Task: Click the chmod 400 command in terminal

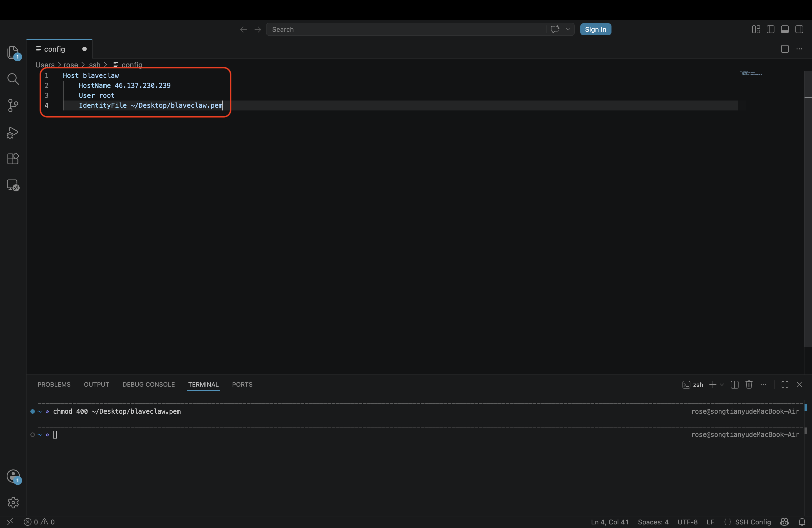Action: point(117,411)
